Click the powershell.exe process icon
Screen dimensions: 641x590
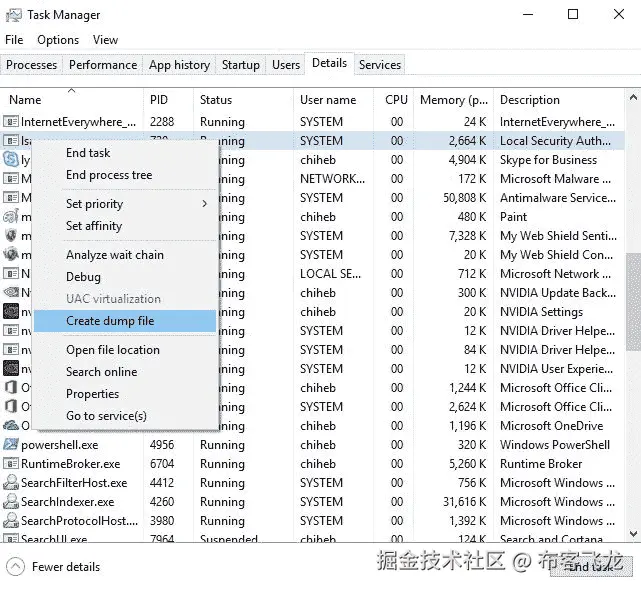[x=11, y=444]
